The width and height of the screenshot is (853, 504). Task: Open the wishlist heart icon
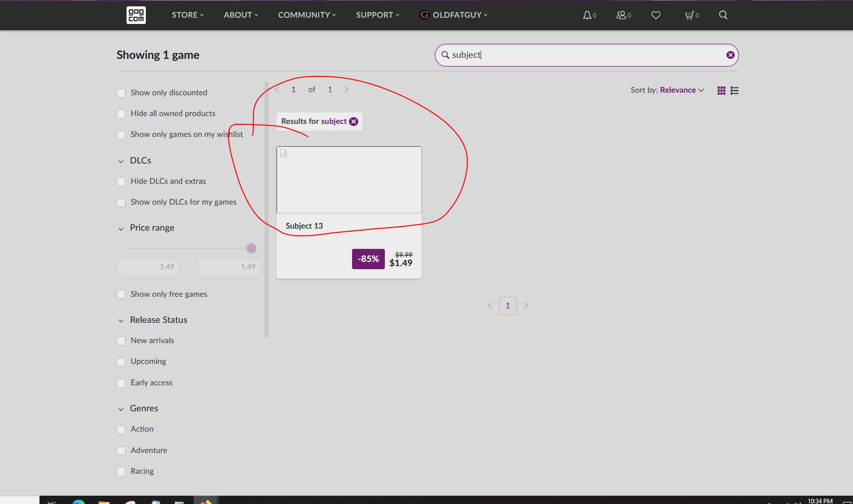pos(656,15)
